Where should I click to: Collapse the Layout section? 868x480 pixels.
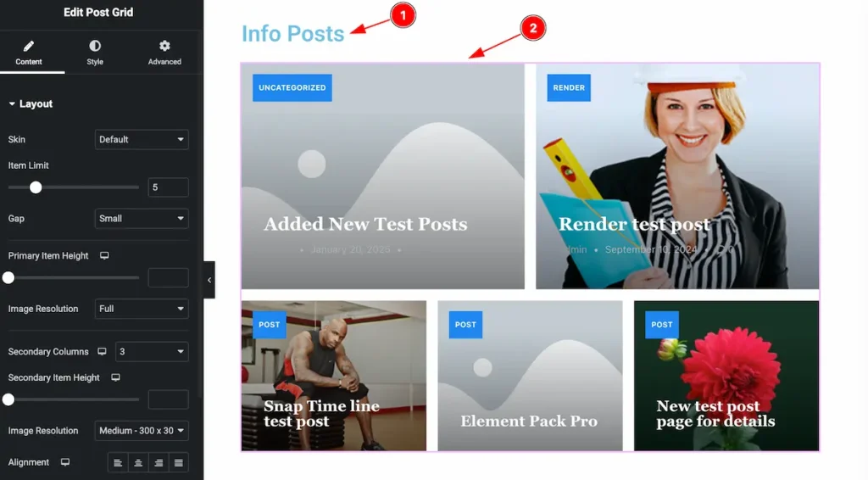click(31, 104)
